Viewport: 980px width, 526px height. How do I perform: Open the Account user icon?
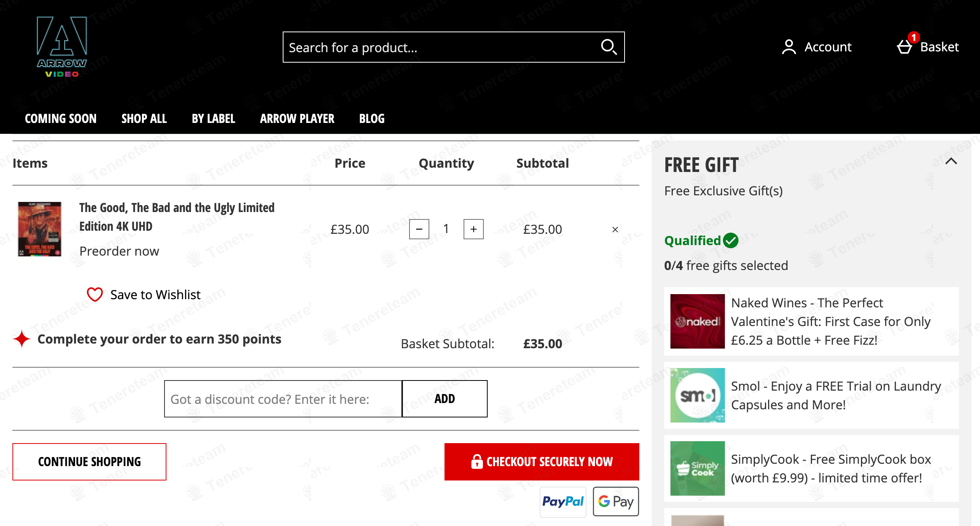pyautogui.click(x=789, y=47)
